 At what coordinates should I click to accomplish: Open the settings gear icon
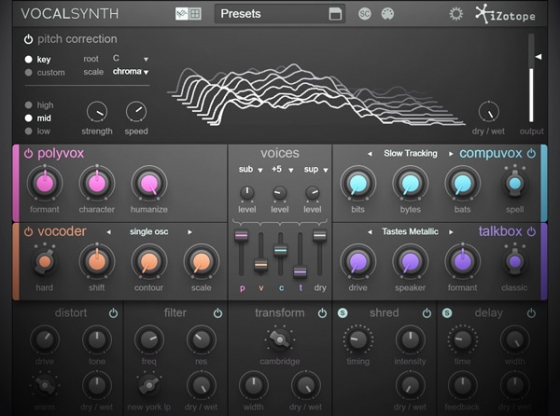[456, 14]
